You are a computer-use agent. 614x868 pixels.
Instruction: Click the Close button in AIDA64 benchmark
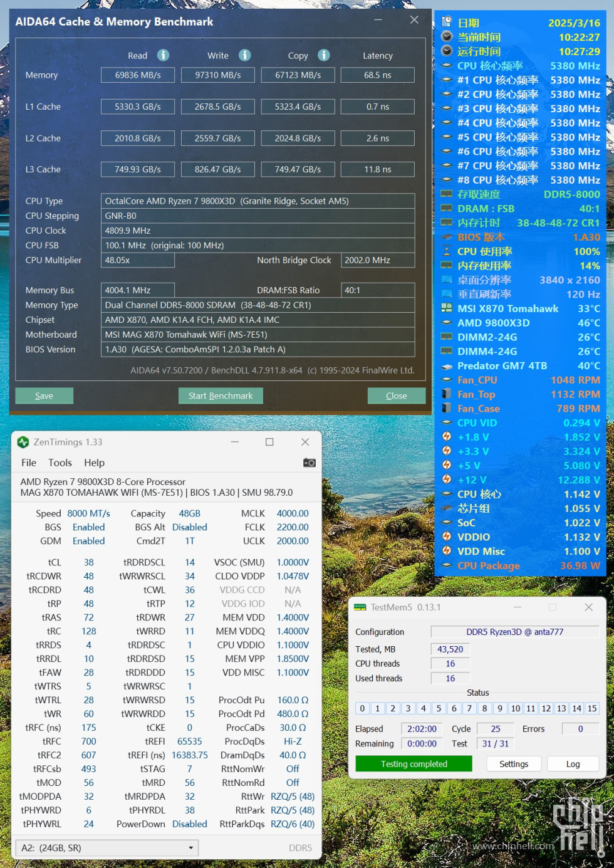point(397,395)
